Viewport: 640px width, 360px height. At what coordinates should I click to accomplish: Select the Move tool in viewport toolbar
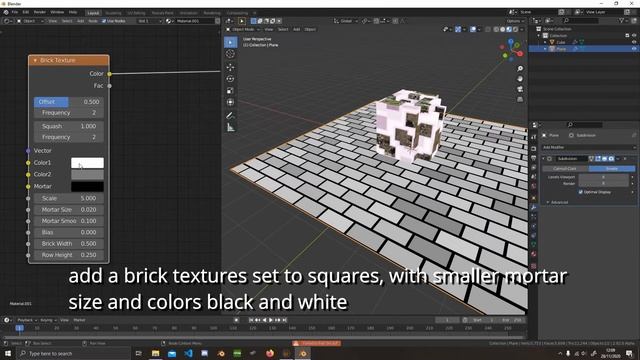(231, 67)
